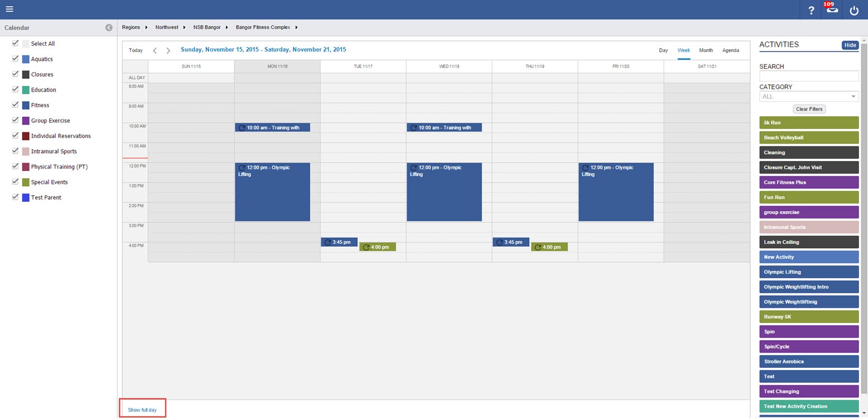Click the Fitness blue color swatch
The height and width of the screenshot is (418, 868).
26,105
